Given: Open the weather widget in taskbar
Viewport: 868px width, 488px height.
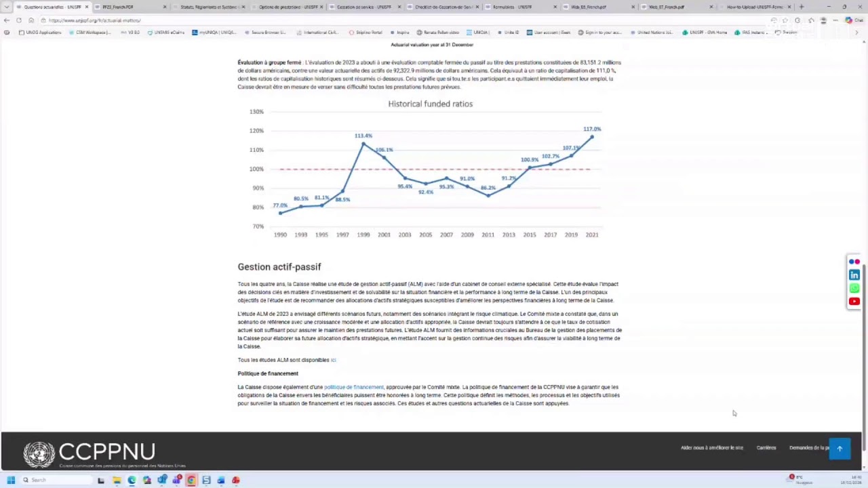Looking at the screenshot, I should coord(800,479).
